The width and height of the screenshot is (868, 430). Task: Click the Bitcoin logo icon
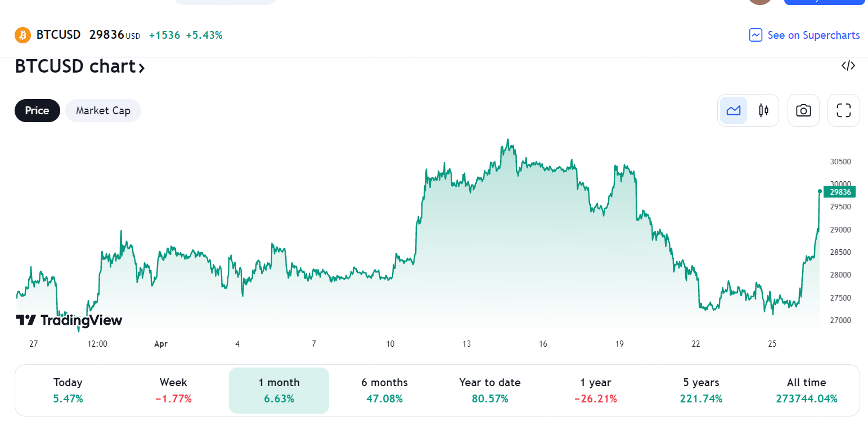pos(23,35)
